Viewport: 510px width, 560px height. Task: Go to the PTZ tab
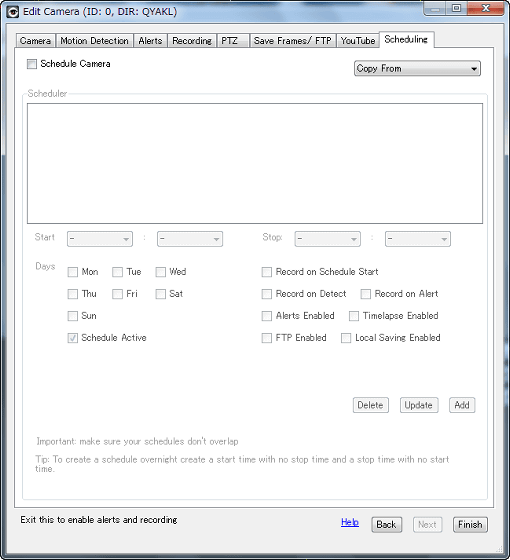233,41
